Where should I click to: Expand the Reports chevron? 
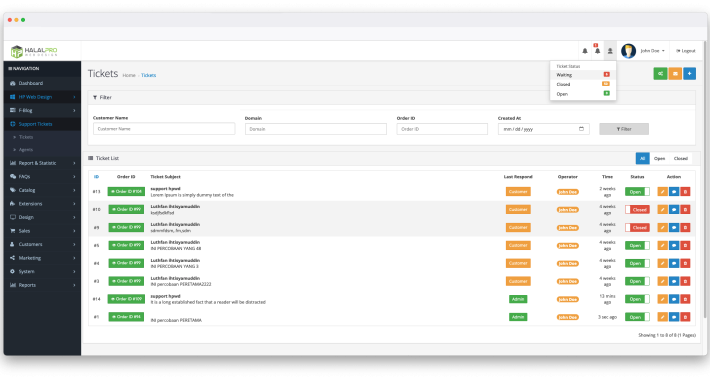pyautogui.click(x=74, y=285)
